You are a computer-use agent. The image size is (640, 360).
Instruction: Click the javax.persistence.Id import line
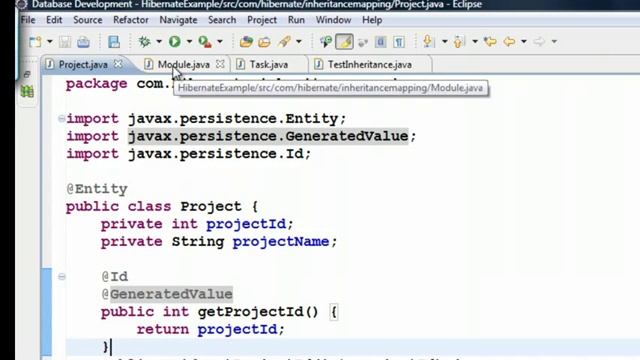point(189,154)
